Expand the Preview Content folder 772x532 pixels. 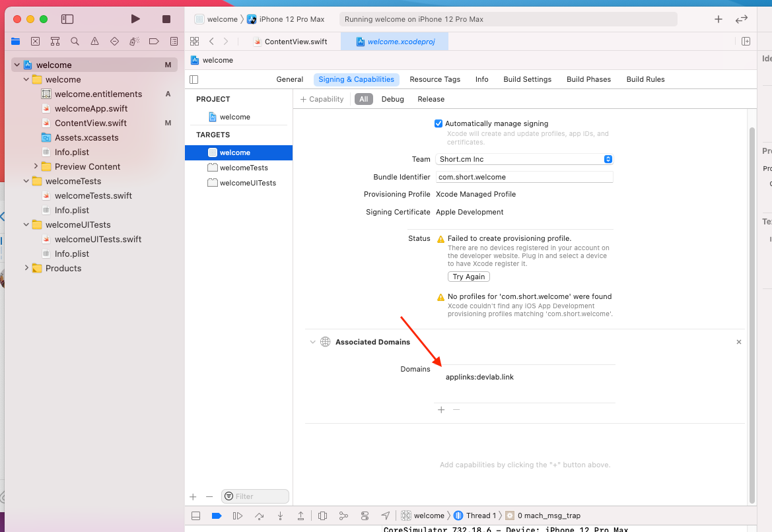36,166
